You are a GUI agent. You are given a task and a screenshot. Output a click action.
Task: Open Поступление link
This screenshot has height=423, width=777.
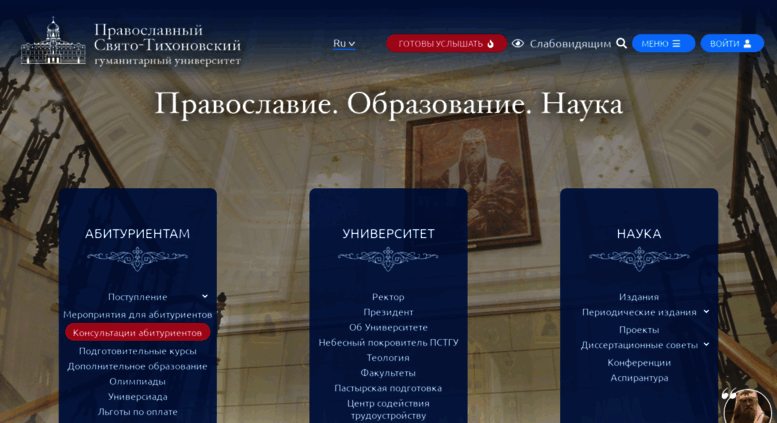point(137,297)
